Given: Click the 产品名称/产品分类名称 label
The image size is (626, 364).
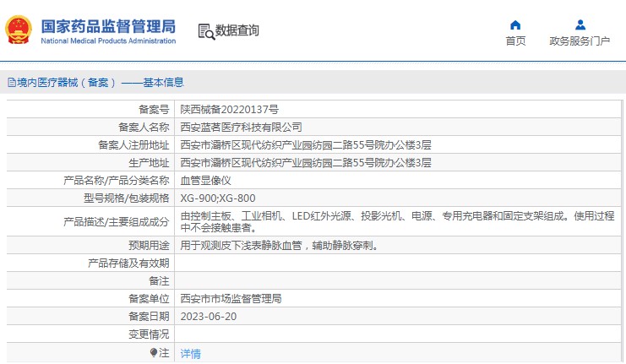Looking at the screenshot, I should (x=117, y=181).
